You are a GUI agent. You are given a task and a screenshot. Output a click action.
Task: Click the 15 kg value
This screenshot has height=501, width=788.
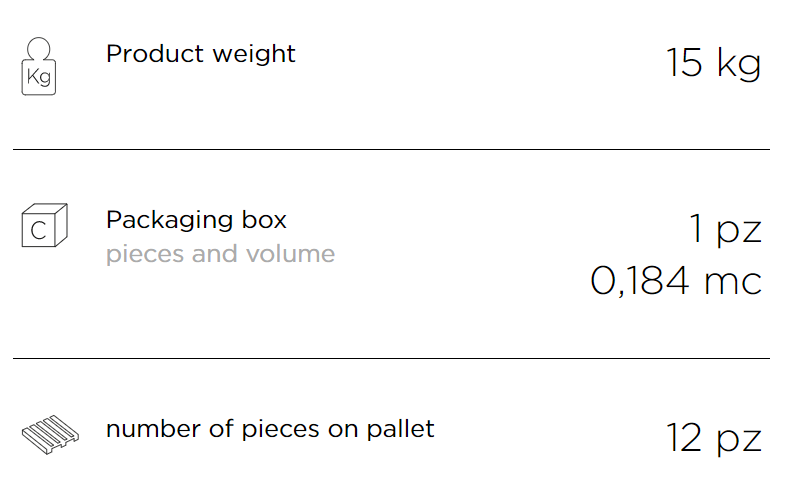click(714, 63)
